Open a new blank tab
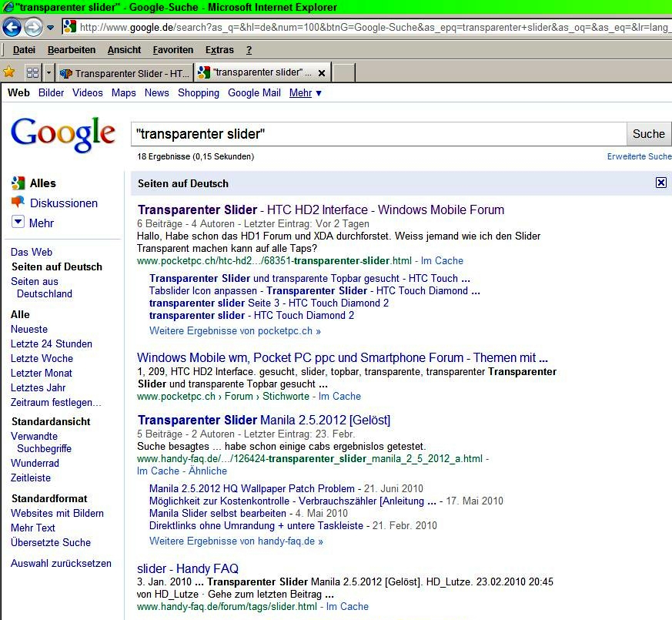Screen dimensions: 672x620 point(344,73)
